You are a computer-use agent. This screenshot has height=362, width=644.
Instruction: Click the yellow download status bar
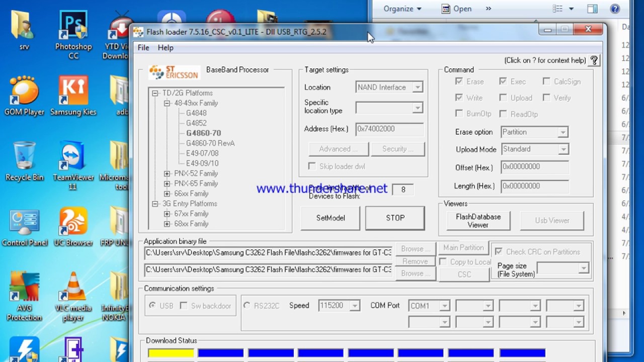pyautogui.click(x=171, y=353)
